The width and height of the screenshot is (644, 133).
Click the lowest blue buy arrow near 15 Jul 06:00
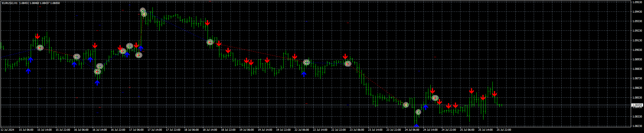[x=28, y=71]
